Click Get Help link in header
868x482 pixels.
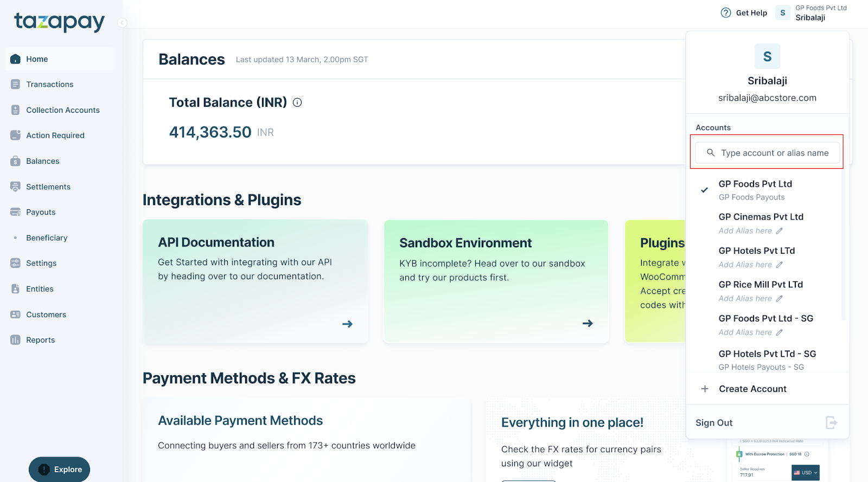pos(751,13)
